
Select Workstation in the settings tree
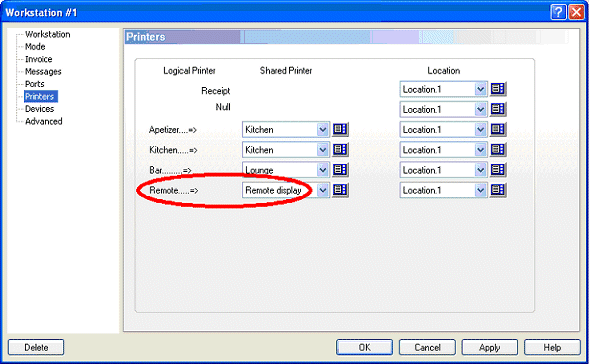pyautogui.click(x=47, y=34)
